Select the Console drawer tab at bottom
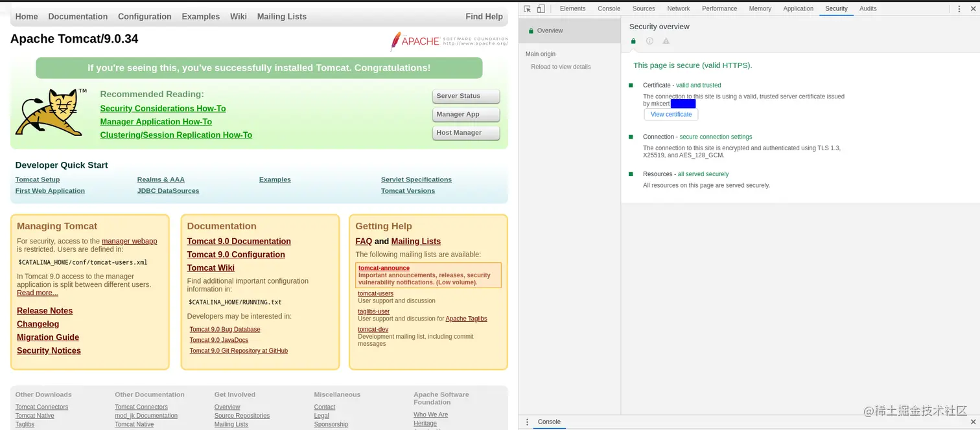 tap(549, 422)
